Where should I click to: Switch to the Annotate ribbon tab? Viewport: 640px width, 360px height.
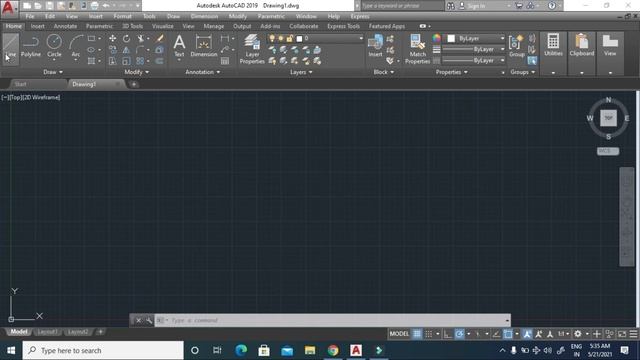[x=65, y=26]
